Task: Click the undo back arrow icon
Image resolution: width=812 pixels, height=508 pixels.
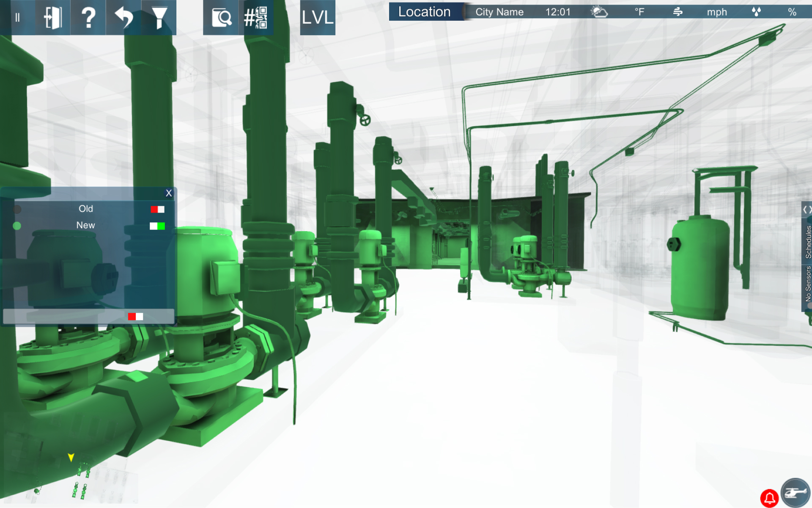Action: coord(123,17)
